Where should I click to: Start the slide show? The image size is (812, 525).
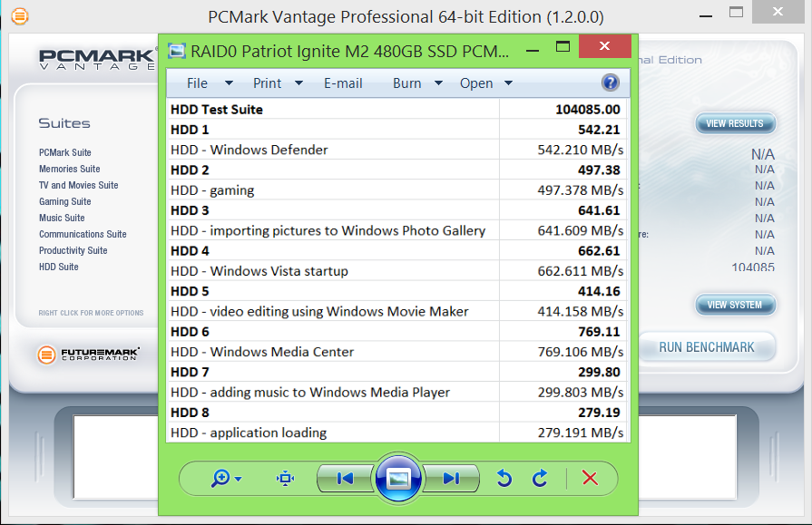tap(398, 479)
